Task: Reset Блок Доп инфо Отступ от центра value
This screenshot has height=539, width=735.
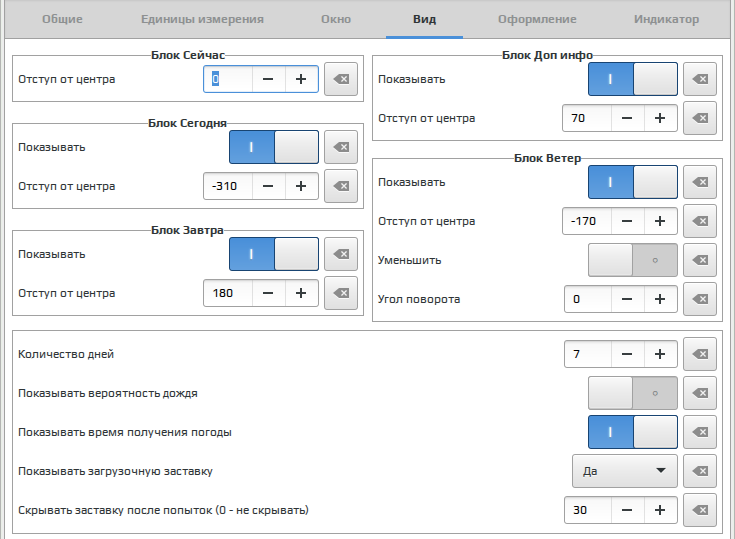Action: coord(700,118)
